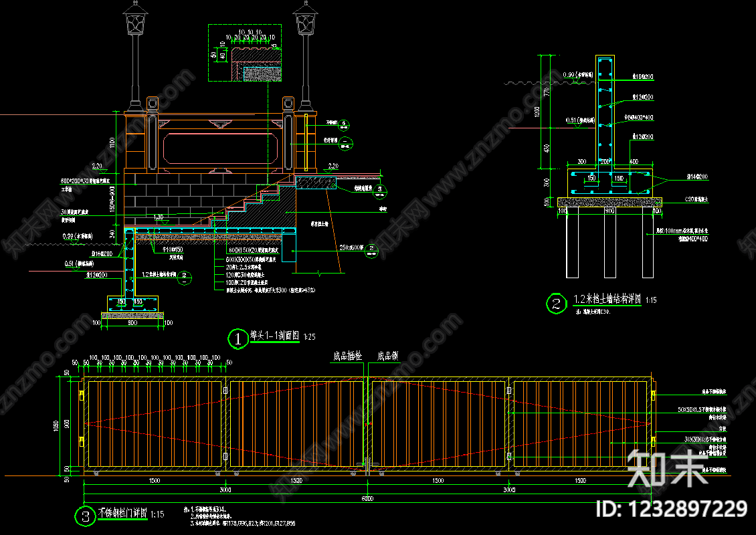
Task: Click the 成品锁 label above the gate
Action: coord(387,356)
